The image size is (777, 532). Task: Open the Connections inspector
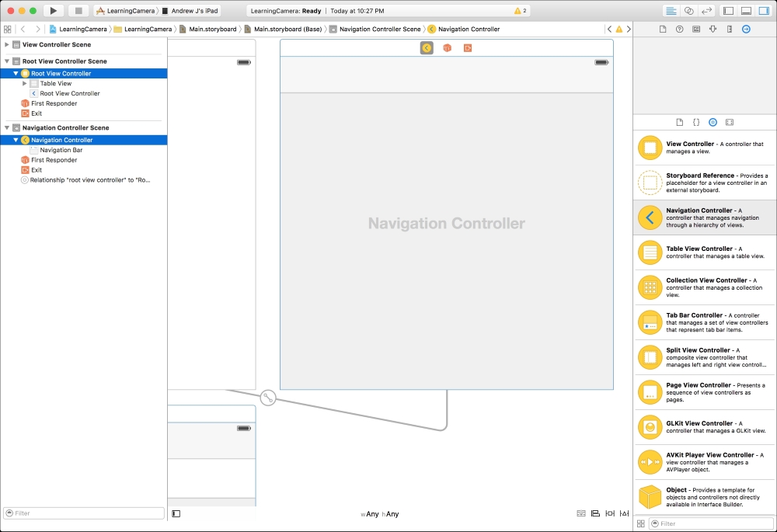click(x=747, y=29)
